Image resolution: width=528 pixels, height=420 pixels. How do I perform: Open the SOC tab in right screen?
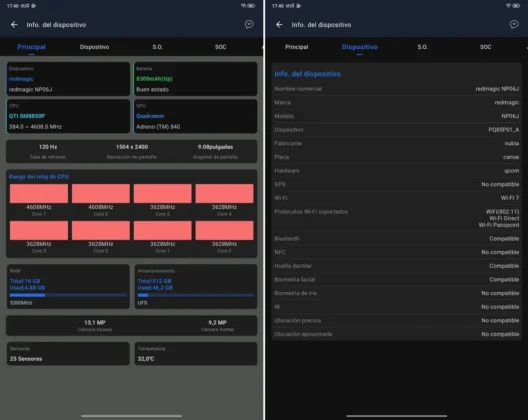(x=485, y=47)
